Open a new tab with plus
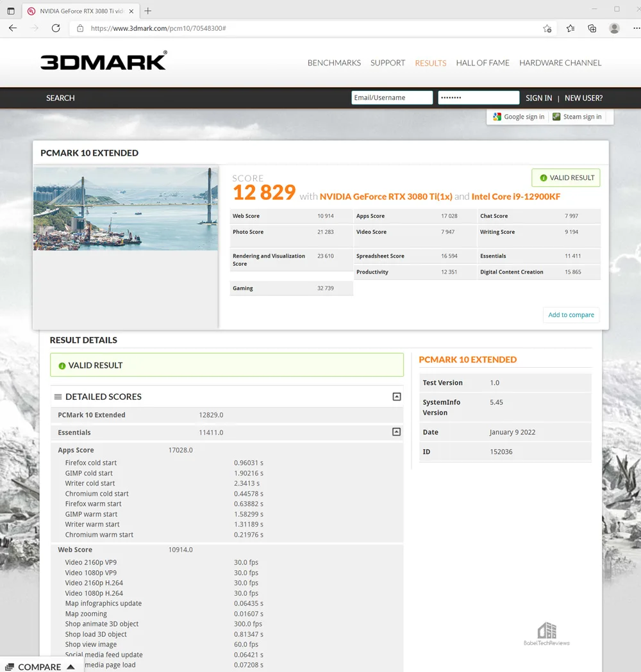The height and width of the screenshot is (672, 641). tap(148, 11)
